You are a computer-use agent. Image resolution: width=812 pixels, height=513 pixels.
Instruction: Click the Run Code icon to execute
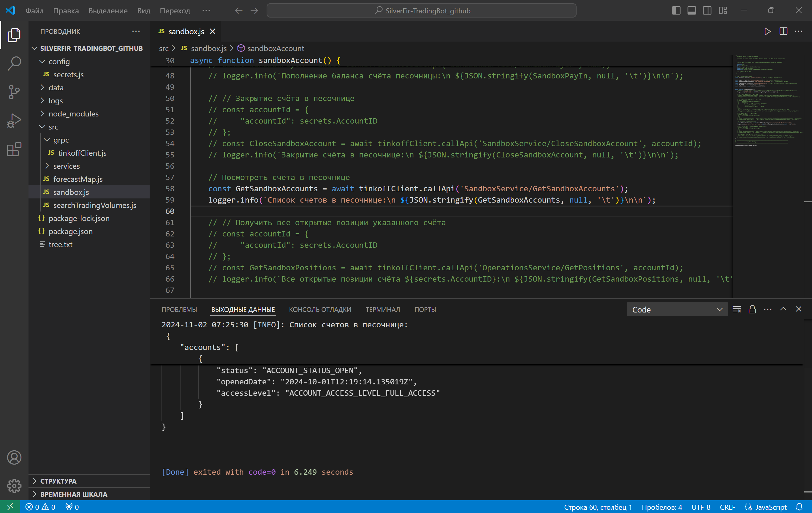[x=767, y=31]
